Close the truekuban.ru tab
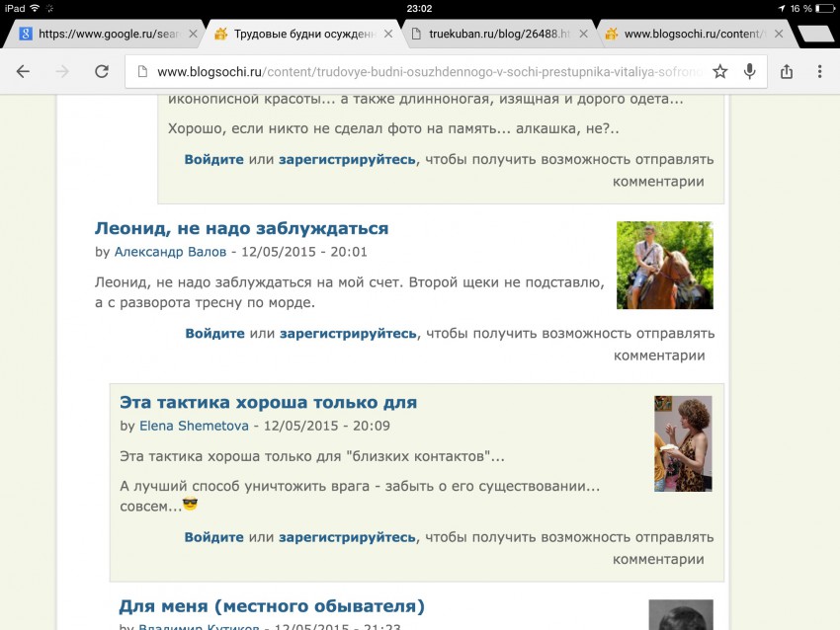Image resolution: width=840 pixels, height=630 pixels. (x=584, y=34)
